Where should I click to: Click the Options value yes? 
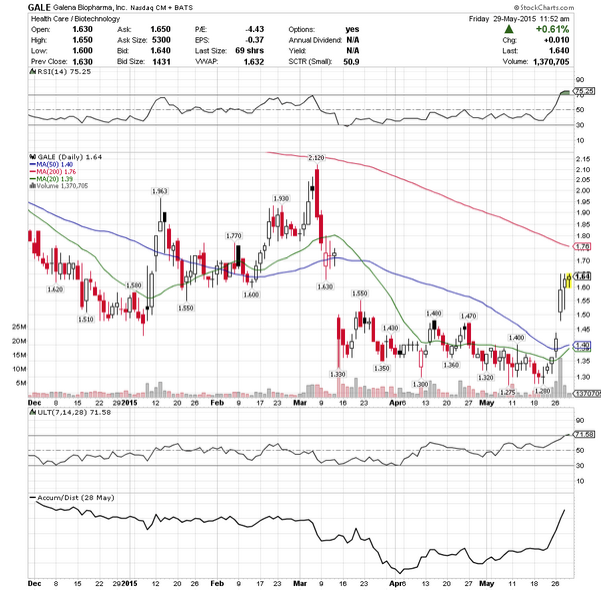352,30
